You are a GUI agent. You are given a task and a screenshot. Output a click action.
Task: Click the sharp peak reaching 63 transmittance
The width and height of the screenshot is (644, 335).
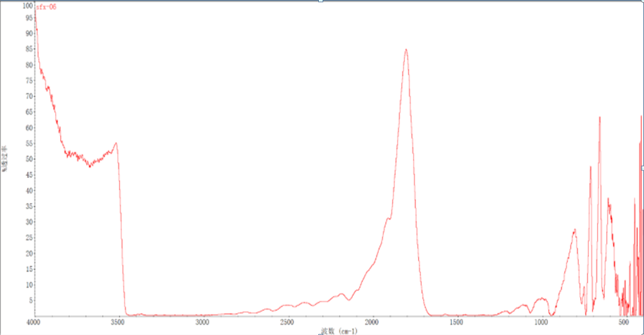coord(599,117)
